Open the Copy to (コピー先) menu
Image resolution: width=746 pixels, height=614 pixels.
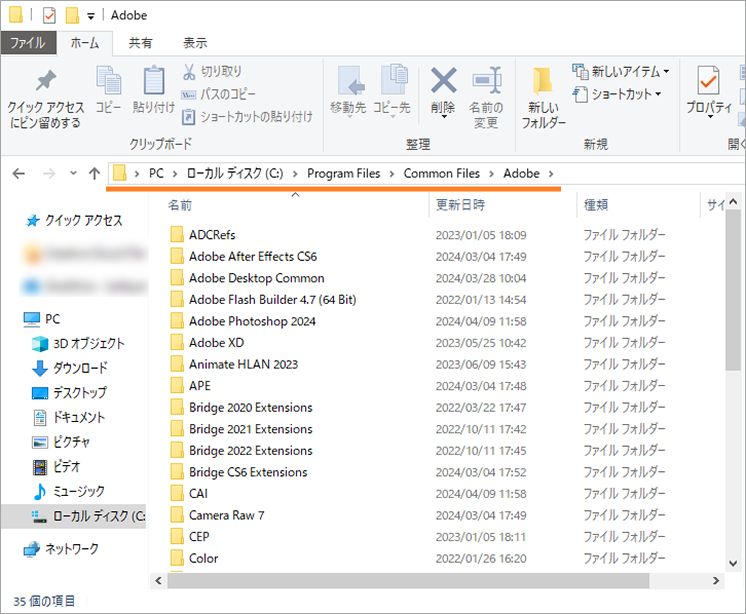coord(392,91)
